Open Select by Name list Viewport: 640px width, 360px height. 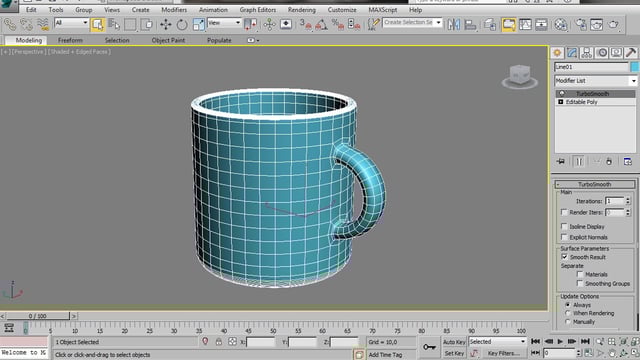[x=114, y=24]
